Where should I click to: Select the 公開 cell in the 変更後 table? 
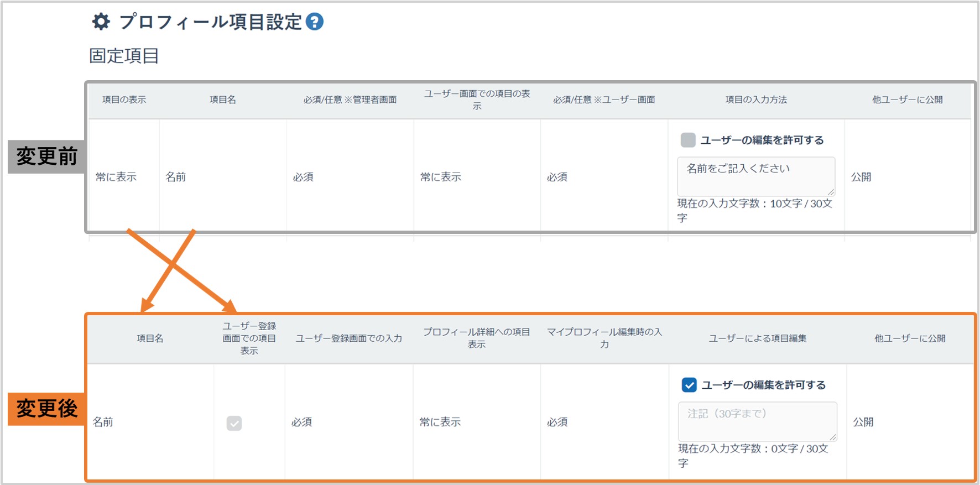click(x=863, y=423)
